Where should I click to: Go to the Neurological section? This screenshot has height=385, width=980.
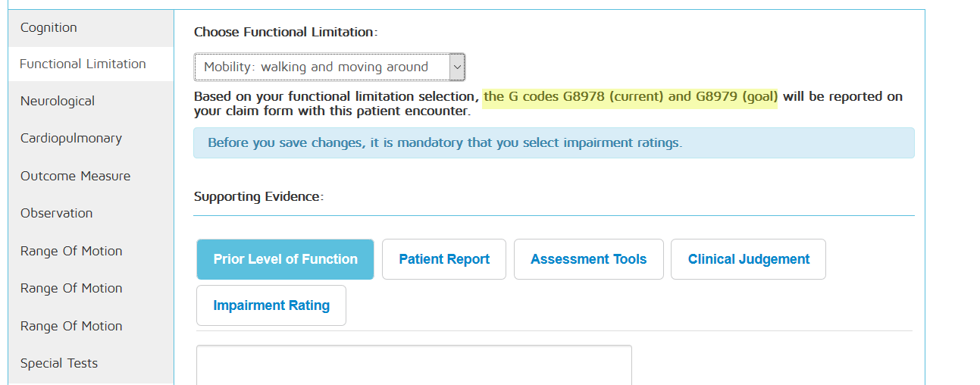(x=58, y=102)
